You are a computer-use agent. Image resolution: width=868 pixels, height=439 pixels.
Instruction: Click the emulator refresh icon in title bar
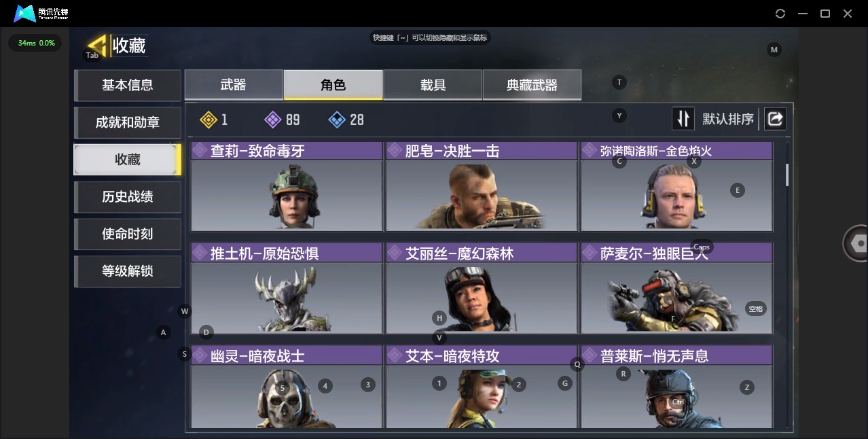780,14
